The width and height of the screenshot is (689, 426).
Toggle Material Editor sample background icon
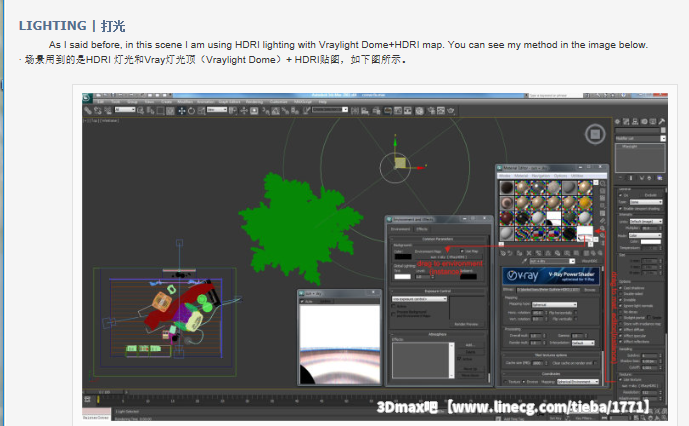pyautogui.click(x=602, y=198)
